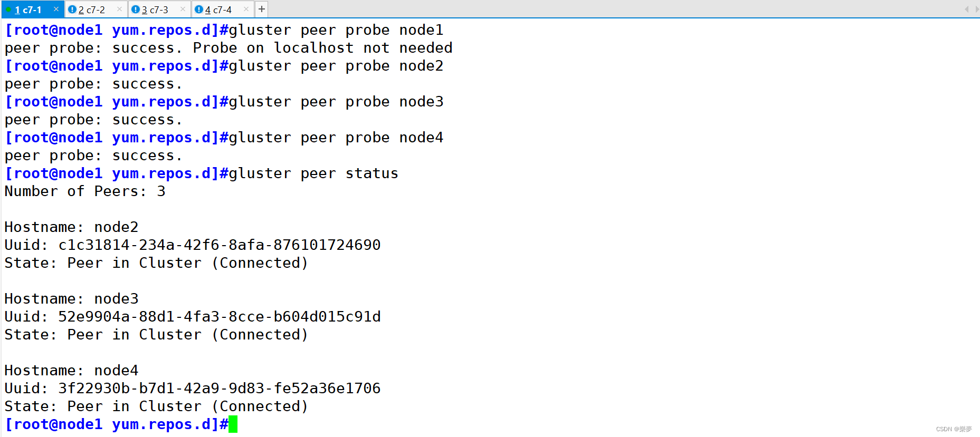The width and height of the screenshot is (980, 437).
Task: Click the alert icon on c7-3 tab
Action: click(x=136, y=9)
